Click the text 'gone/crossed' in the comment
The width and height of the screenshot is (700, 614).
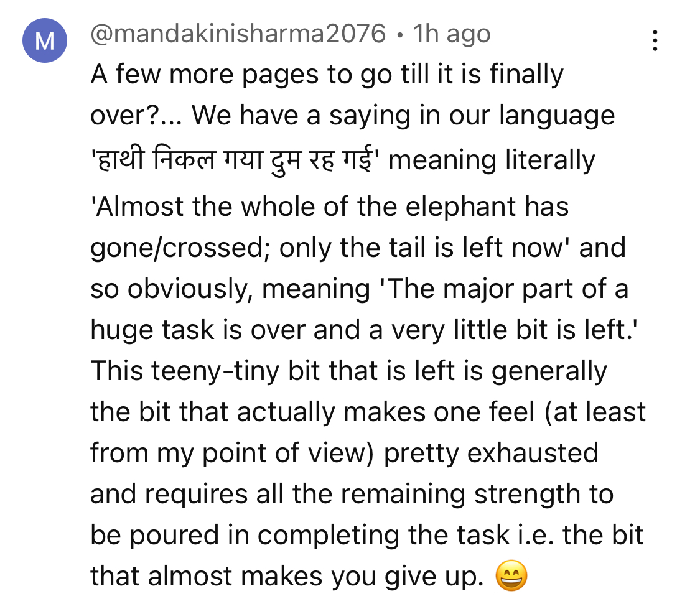click(x=177, y=248)
